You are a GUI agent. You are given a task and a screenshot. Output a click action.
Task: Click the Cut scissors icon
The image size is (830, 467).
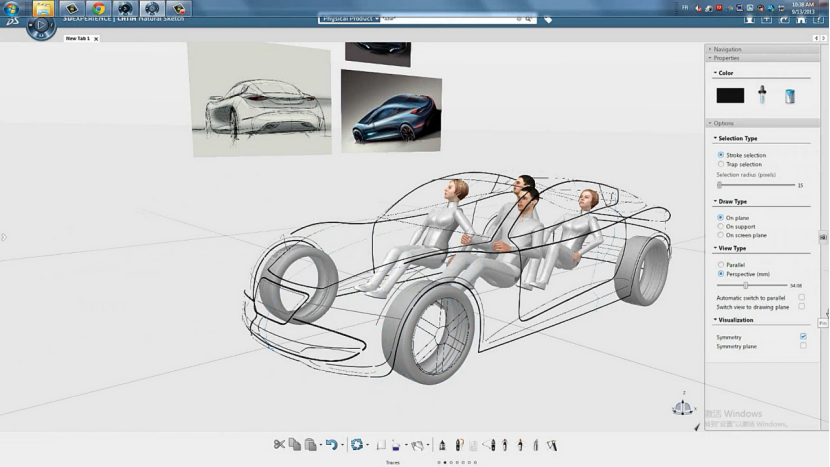point(279,444)
